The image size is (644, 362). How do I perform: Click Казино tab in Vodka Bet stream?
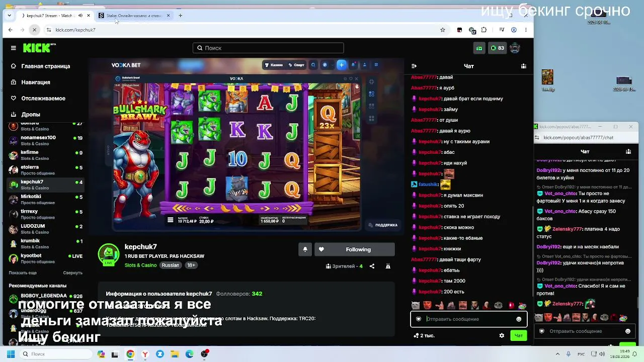274,65
